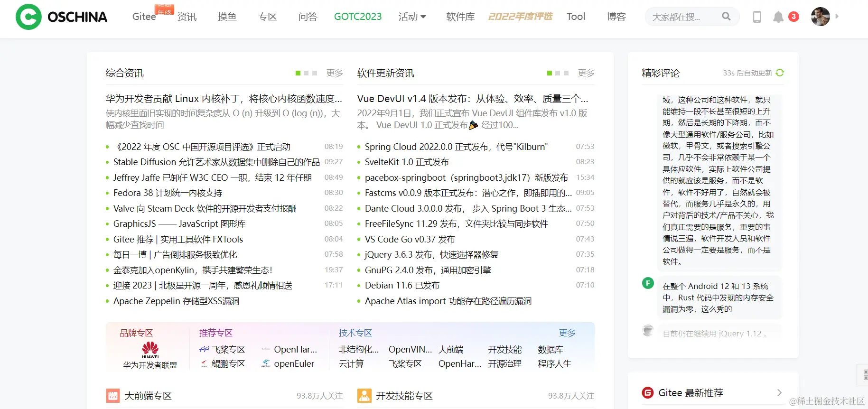This screenshot has width=868, height=409.
Task: Open GraphicsJS JavaScript 图形库 article
Action: pos(179,224)
